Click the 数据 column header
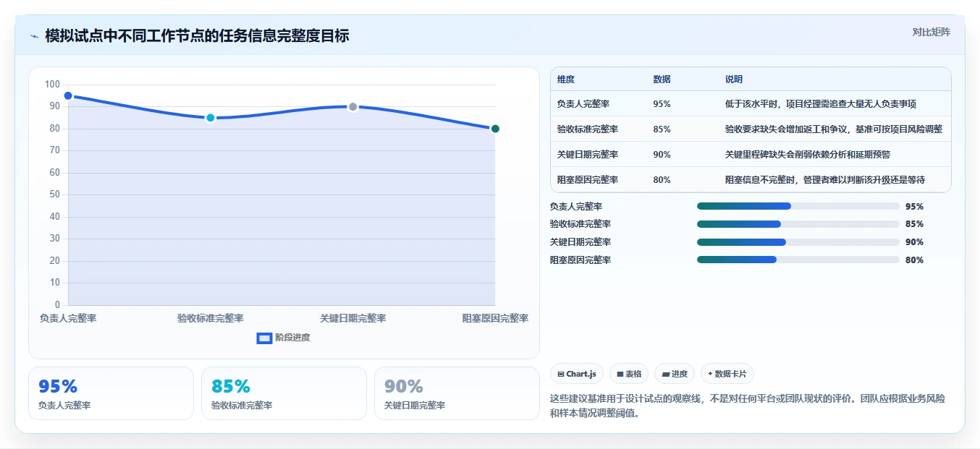The image size is (980, 449). 662,80
